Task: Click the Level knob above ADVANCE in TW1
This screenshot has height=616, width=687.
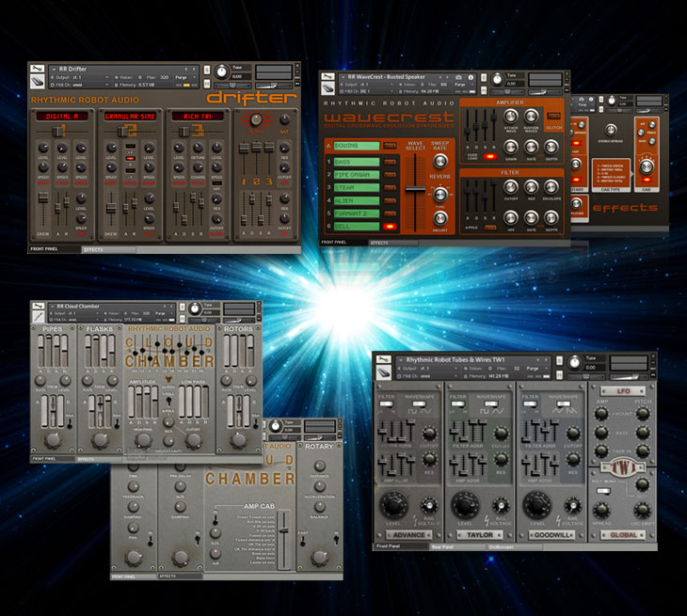Action: coord(393,505)
